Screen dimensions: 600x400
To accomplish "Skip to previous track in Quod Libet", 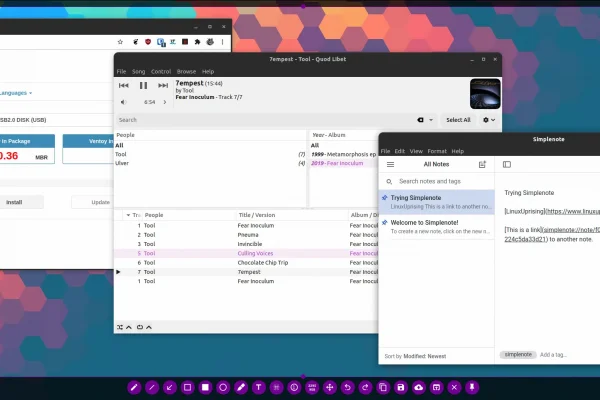I will pyautogui.click(x=124, y=85).
